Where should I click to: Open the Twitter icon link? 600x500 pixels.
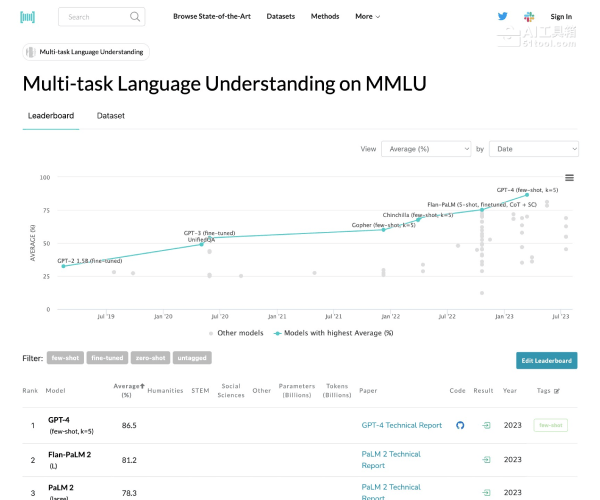click(x=503, y=16)
